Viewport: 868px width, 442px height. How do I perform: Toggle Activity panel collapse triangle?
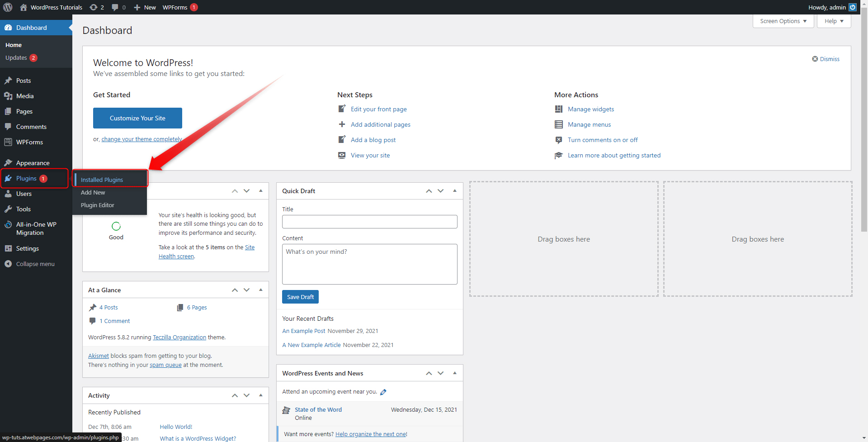tap(261, 395)
